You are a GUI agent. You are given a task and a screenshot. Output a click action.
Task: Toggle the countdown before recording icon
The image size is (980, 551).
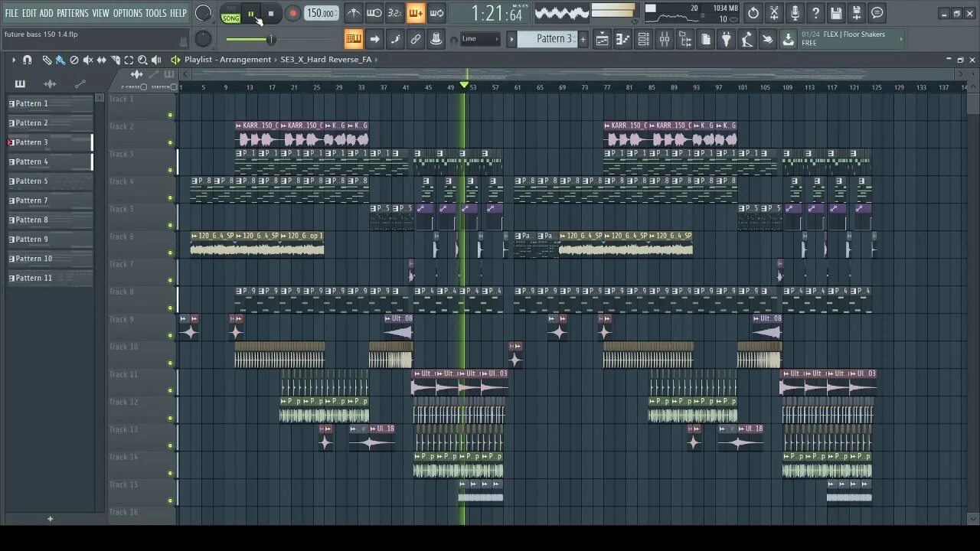[394, 13]
